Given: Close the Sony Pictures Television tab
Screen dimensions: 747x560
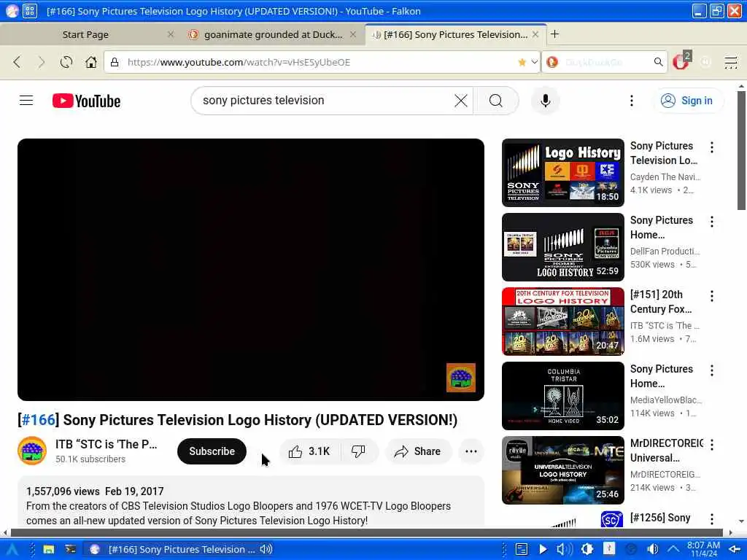Looking at the screenshot, I should click(x=535, y=34).
